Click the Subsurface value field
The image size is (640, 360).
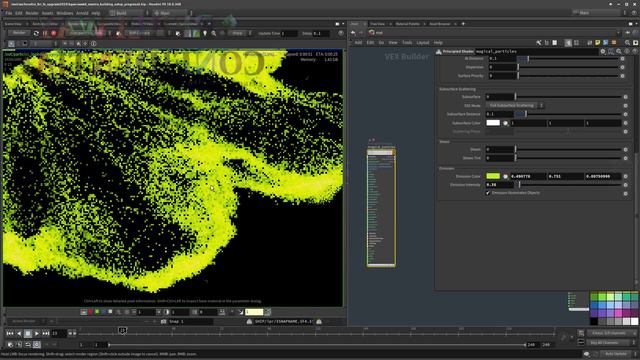click(500, 97)
